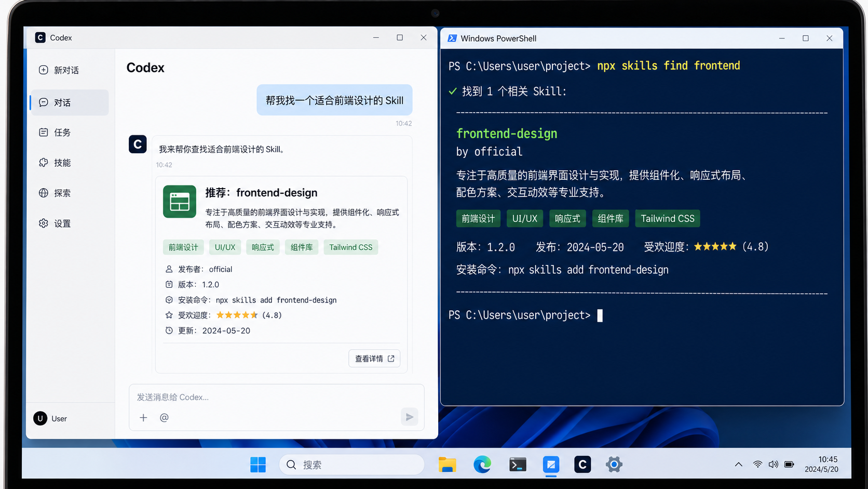The height and width of the screenshot is (489, 868).
Task: Start a new chat via 新对话
Action: (x=59, y=70)
